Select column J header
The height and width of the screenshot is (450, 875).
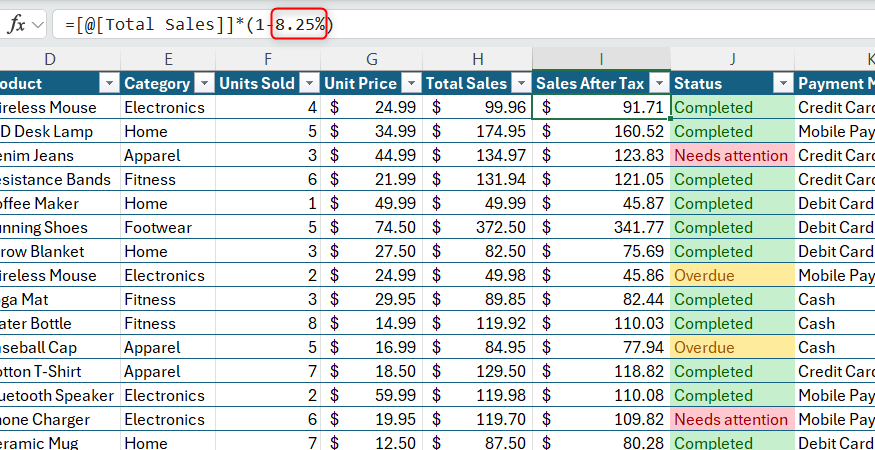click(x=732, y=59)
